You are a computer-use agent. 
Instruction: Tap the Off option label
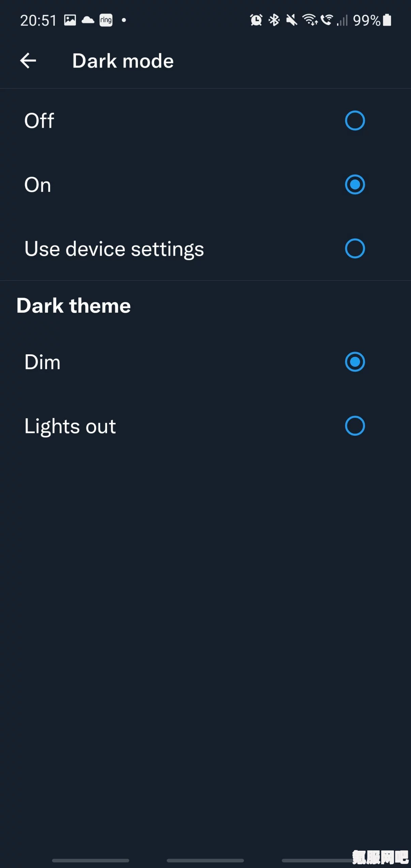(x=39, y=120)
